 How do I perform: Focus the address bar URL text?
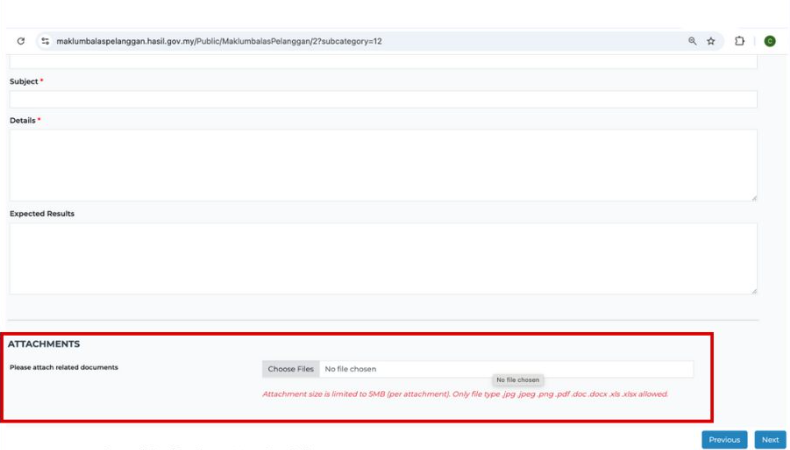click(x=220, y=41)
